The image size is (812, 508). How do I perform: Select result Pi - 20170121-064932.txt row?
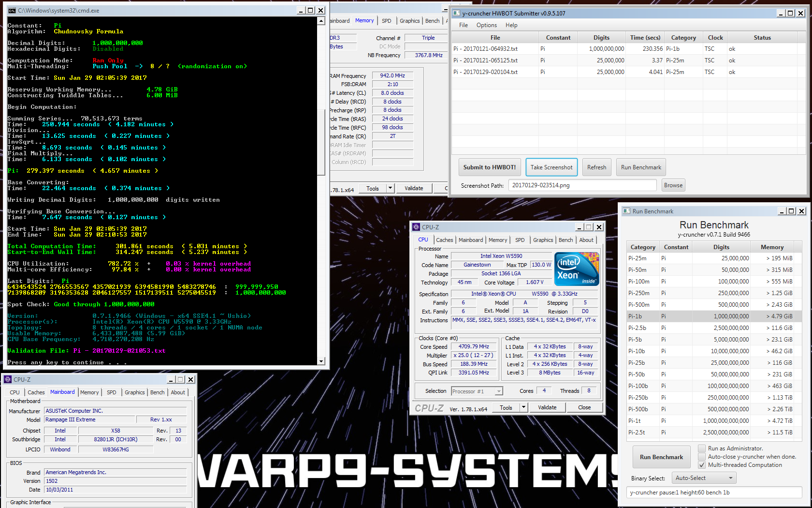pos(624,49)
